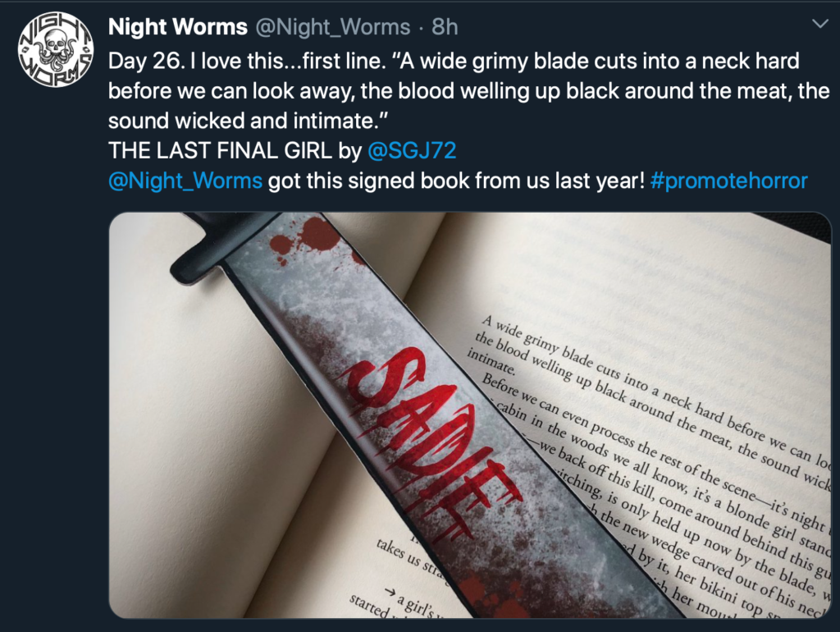
Task: Open the #promotehorror hashtag
Action: 728,181
